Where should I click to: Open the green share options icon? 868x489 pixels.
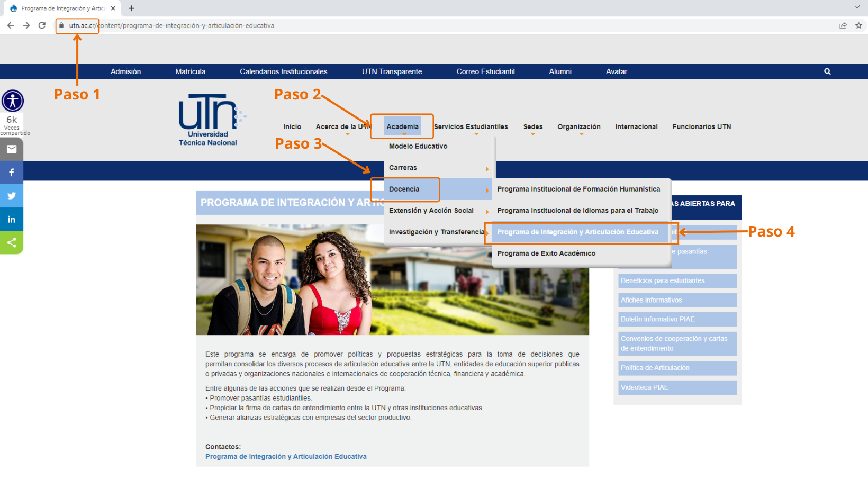(x=12, y=243)
